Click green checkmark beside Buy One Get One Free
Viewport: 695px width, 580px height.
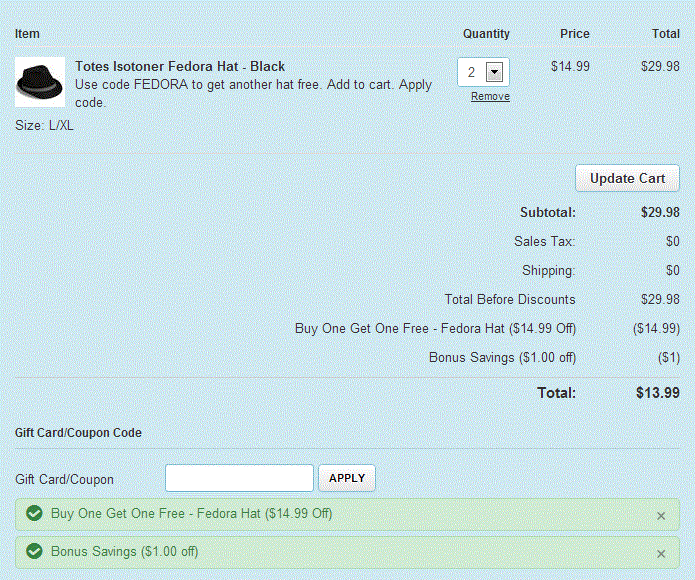pos(34,514)
